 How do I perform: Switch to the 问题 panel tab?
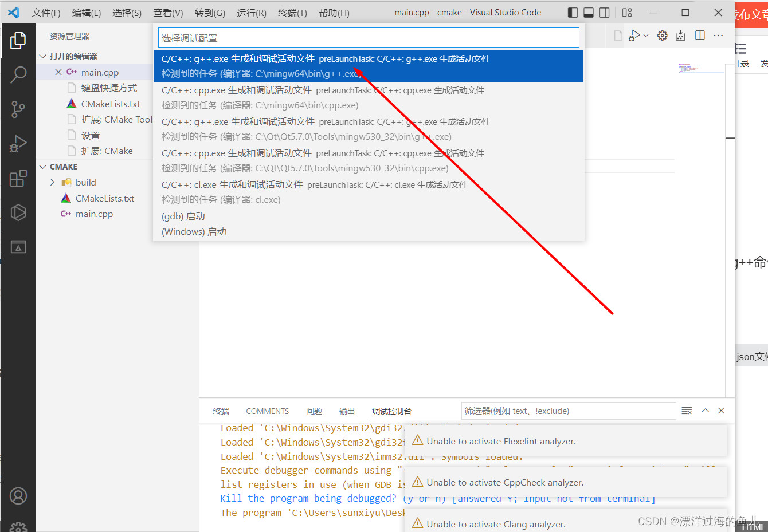[314, 411]
